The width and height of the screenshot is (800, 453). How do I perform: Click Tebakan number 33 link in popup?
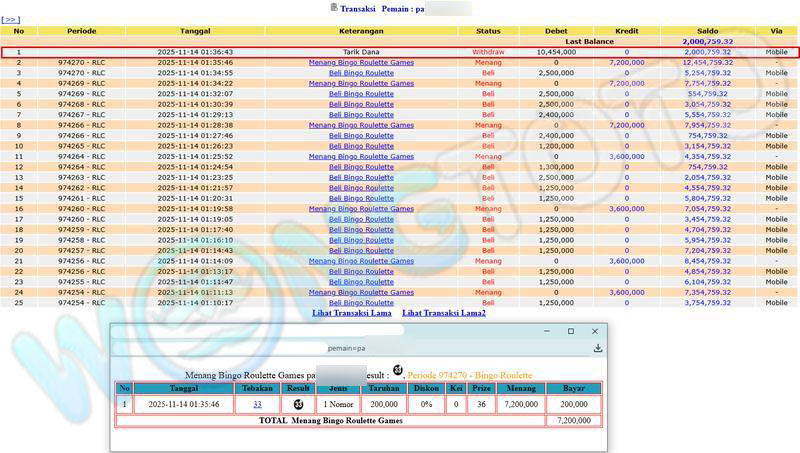pyautogui.click(x=257, y=404)
